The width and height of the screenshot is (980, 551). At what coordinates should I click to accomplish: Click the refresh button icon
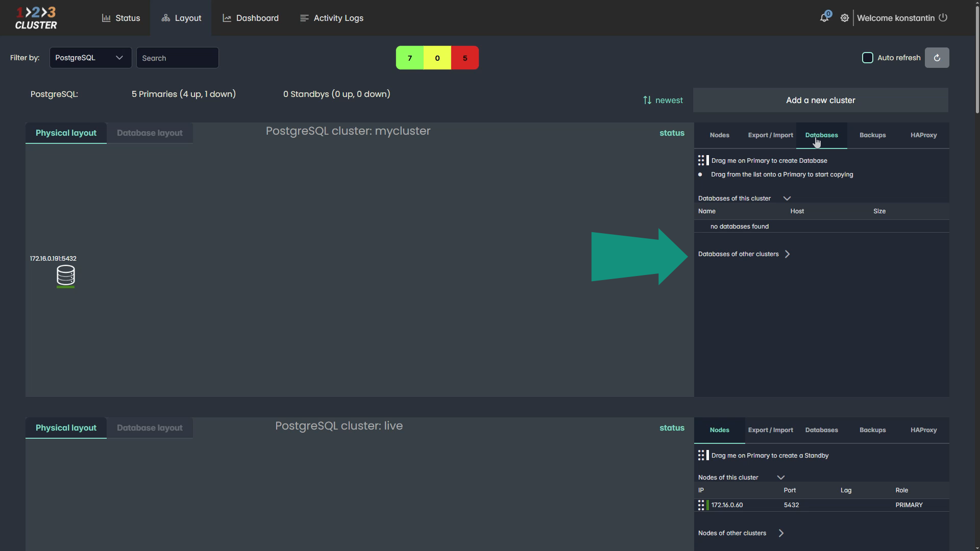(937, 58)
